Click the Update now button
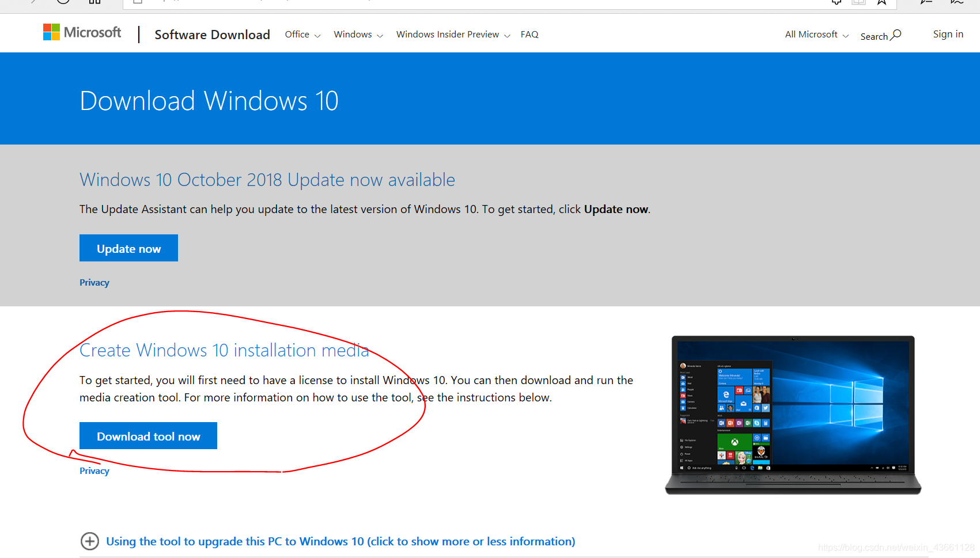 coord(128,248)
